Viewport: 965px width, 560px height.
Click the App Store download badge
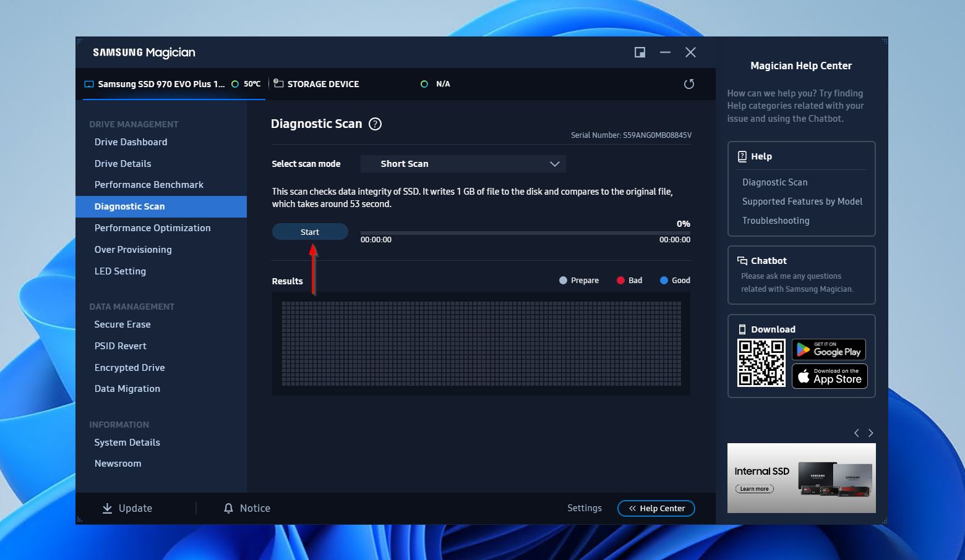(829, 376)
